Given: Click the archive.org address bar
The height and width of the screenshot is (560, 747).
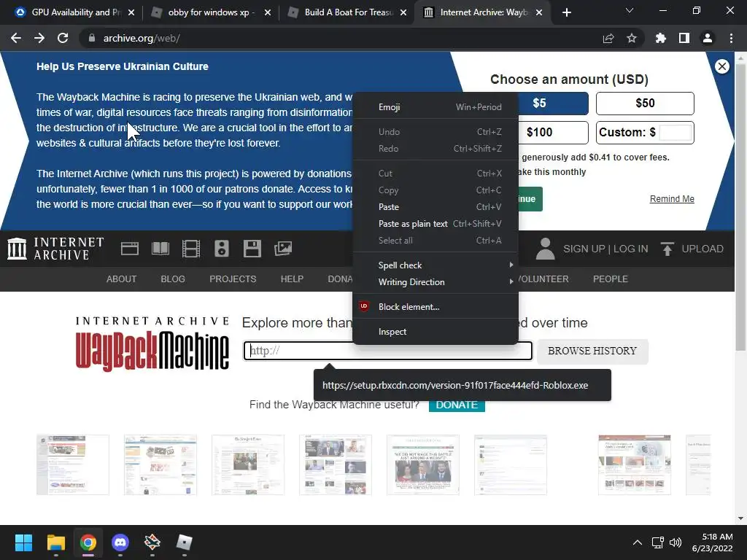Looking at the screenshot, I should tap(333, 38).
